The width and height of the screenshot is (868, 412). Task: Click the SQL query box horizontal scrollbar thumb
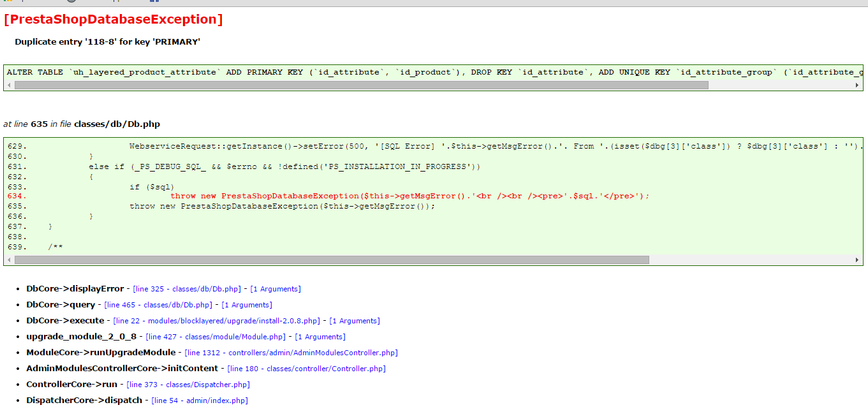point(361,85)
